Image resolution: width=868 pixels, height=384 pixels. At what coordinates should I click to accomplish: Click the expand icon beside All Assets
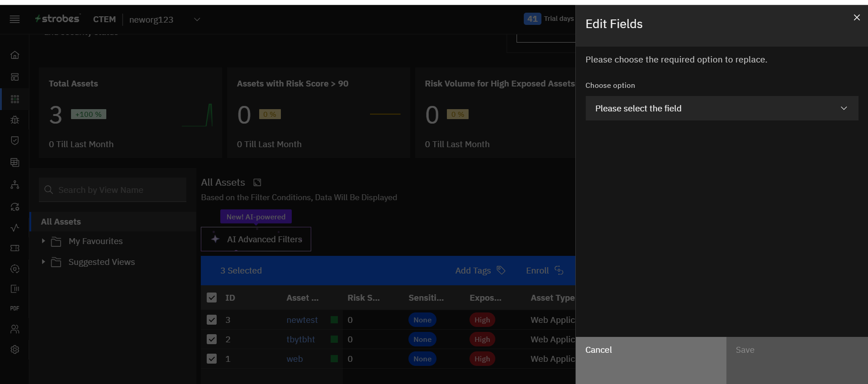point(257,182)
